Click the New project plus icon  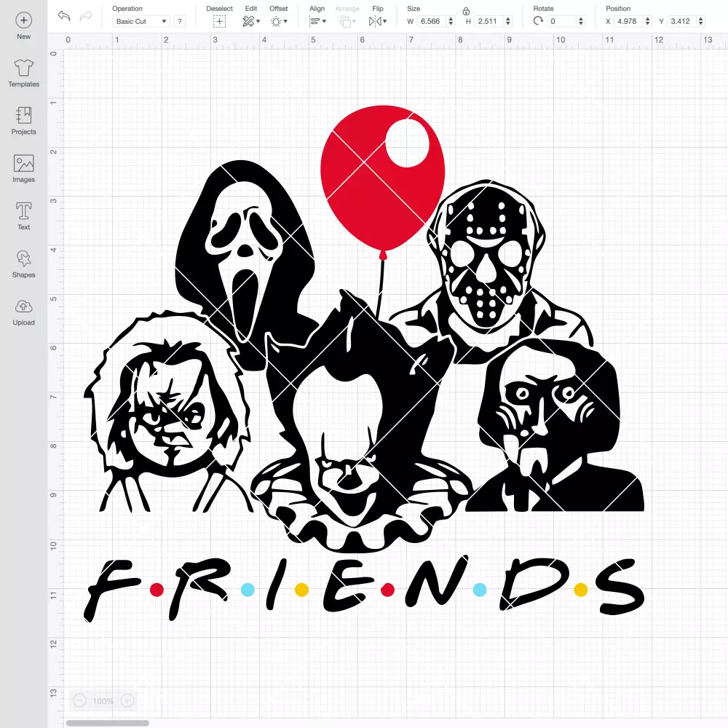point(24,20)
